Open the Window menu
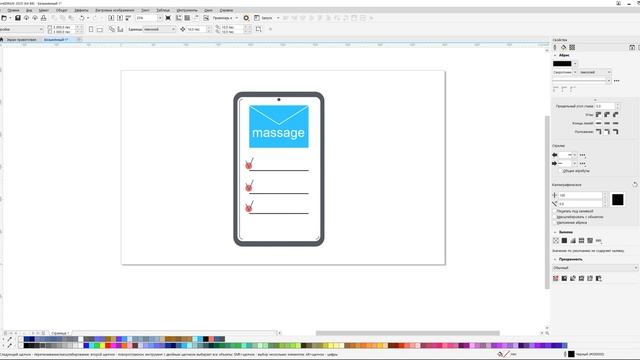 [208, 10]
